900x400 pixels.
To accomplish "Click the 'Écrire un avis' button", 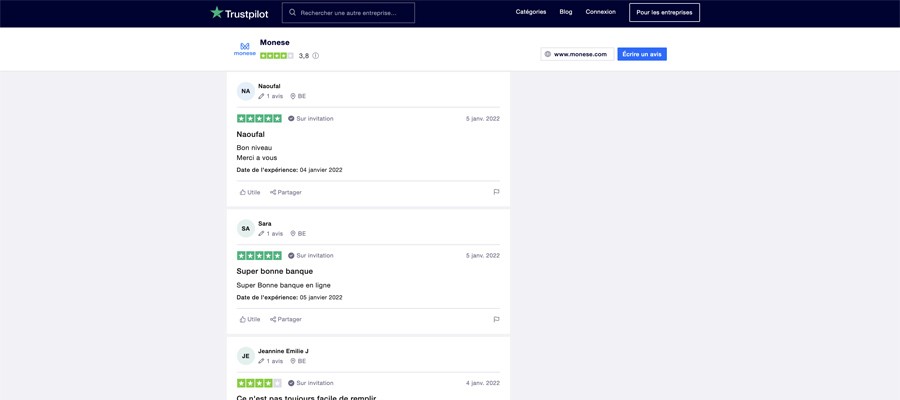I will point(642,54).
